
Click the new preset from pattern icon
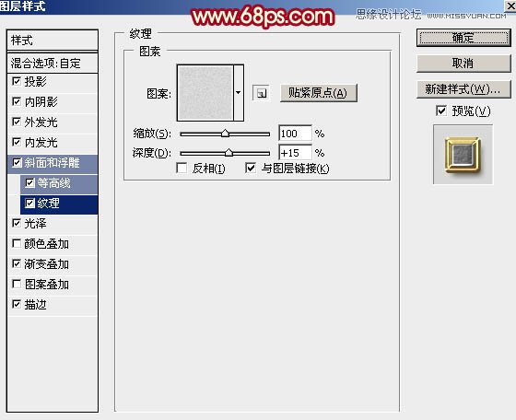tap(261, 93)
